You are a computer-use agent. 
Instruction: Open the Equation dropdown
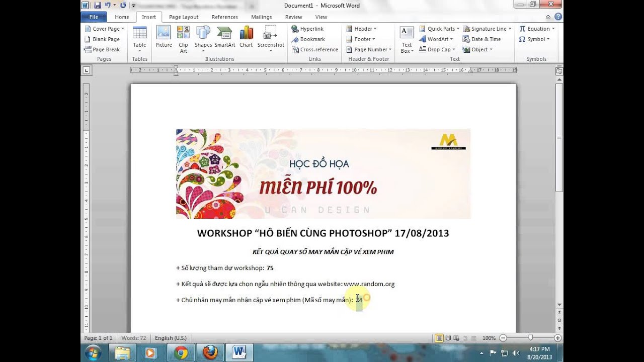pyautogui.click(x=537, y=29)
